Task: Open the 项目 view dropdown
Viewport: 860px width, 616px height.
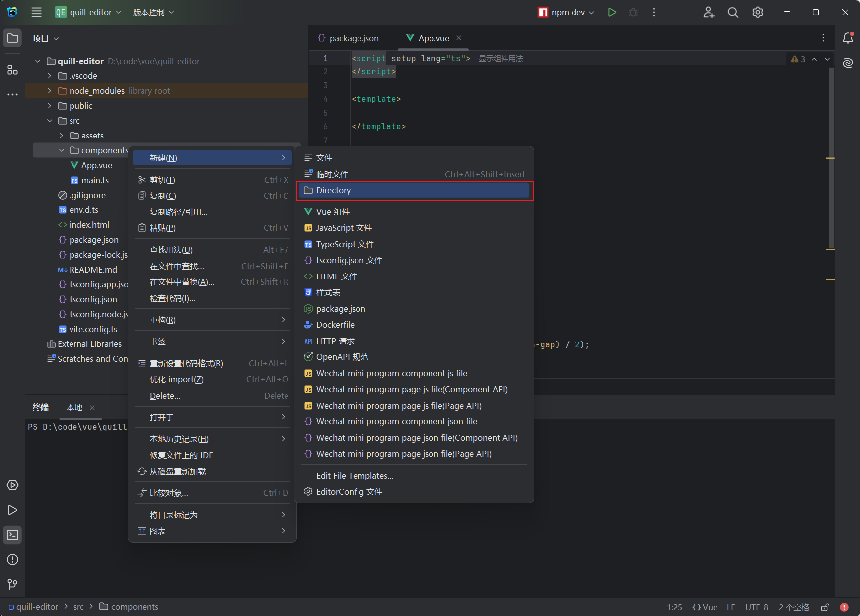Action: click(46, 38)
